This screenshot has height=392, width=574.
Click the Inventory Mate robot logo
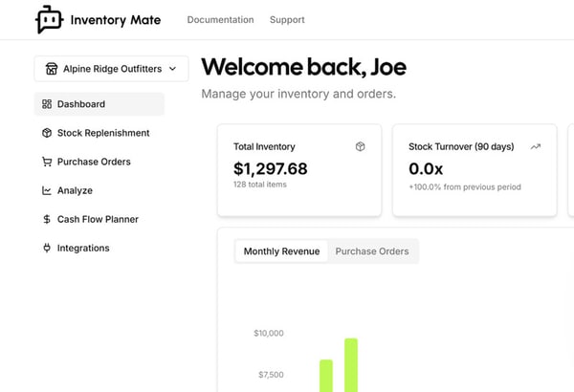49,19
